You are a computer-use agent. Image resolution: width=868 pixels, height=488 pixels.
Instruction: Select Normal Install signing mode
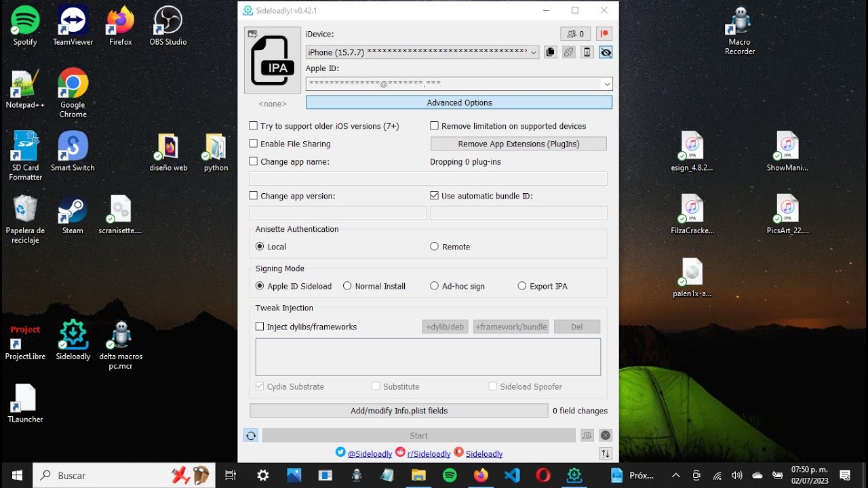(347, 286)
